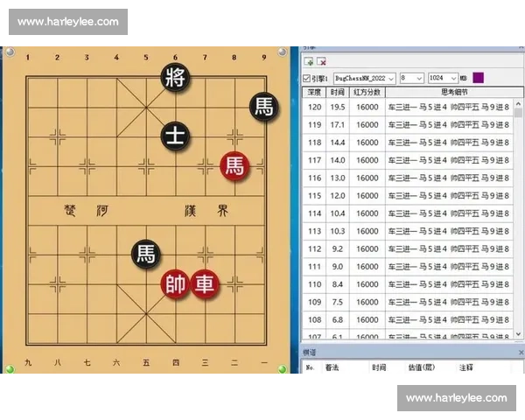Select the depth 111 analysis row
The height and width of the screenshot is (420, 525).
[408, 267]
